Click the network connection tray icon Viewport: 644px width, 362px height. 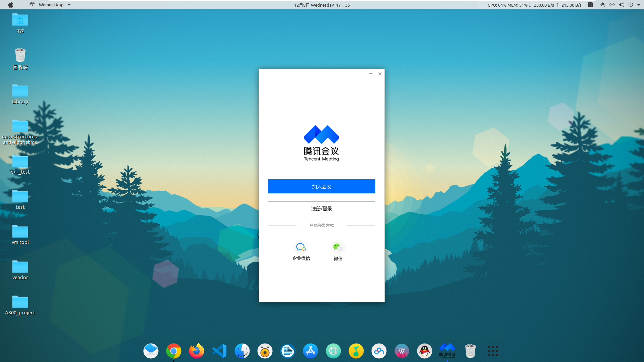point(612,5)
